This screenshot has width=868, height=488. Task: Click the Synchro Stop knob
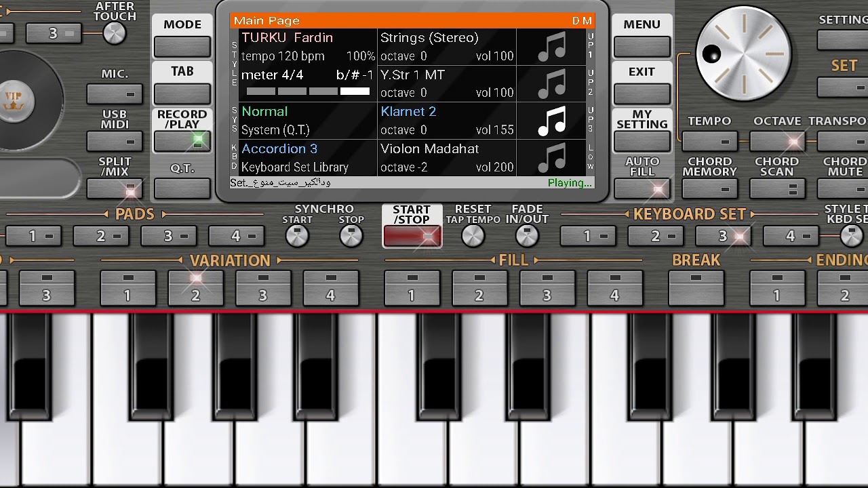point(351,236)
